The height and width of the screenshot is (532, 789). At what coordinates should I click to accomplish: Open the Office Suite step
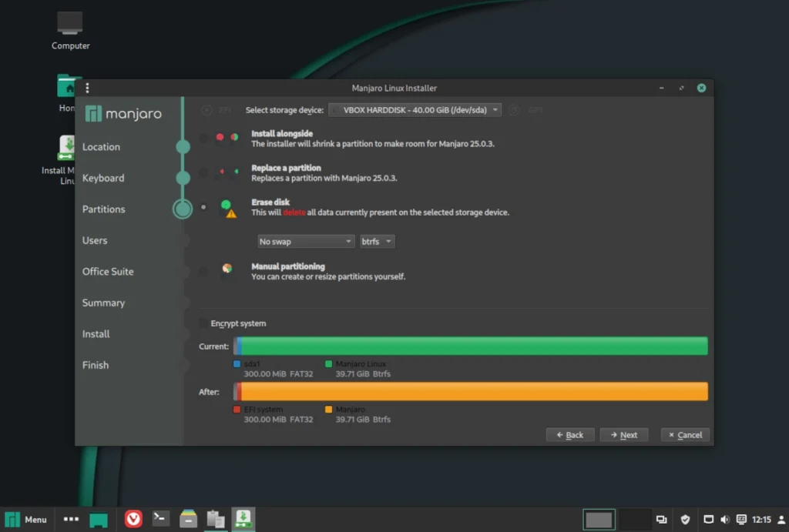pyautogui.click(x=108, y=272)
